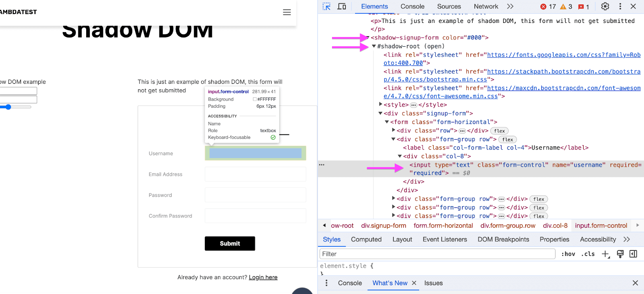Screen dimensions: 644x294
Task: Open DevTools settings gear
Action: (x=605, y=6)
